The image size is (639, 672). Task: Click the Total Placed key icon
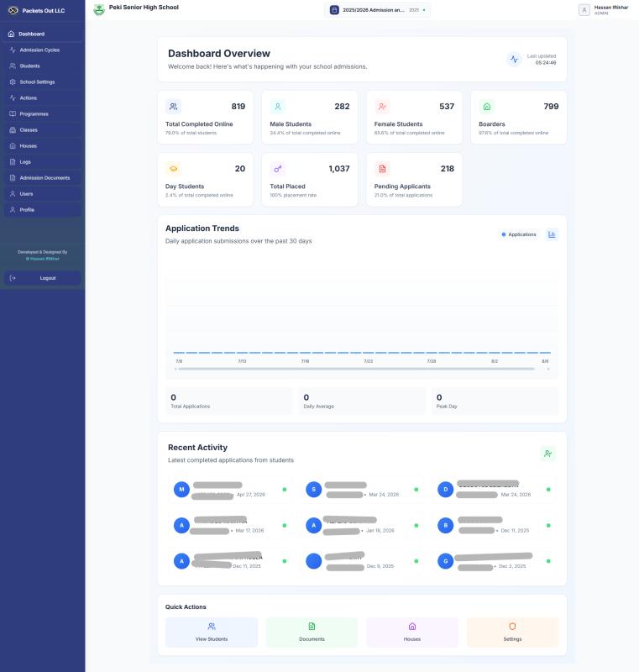[x=278, y=169]
